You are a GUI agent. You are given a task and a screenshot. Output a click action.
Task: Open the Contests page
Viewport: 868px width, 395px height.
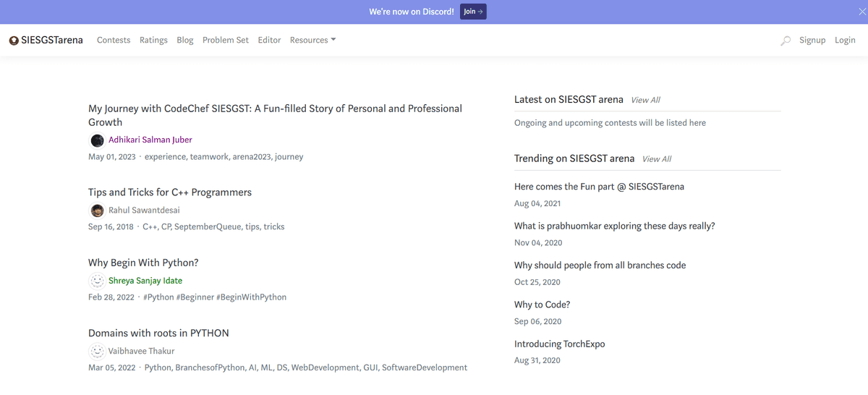114,41
